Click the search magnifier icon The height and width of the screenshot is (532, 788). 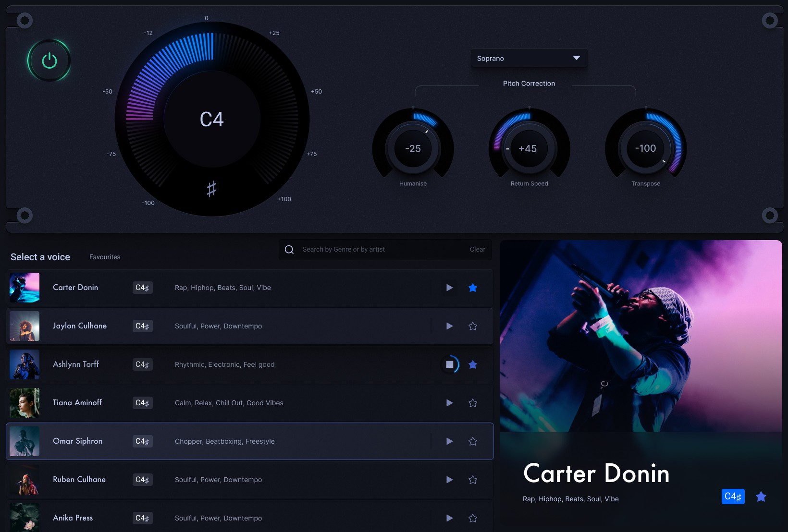pos(289,249)
